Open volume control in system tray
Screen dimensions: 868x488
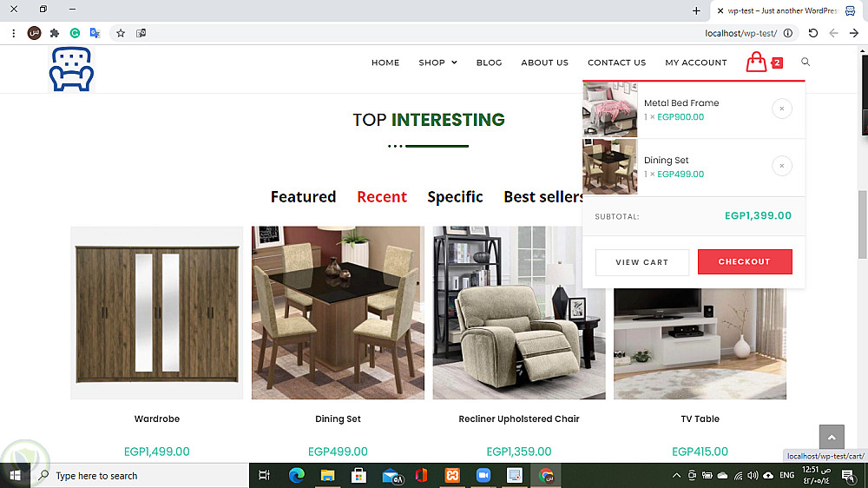click(x=753, y=475)
